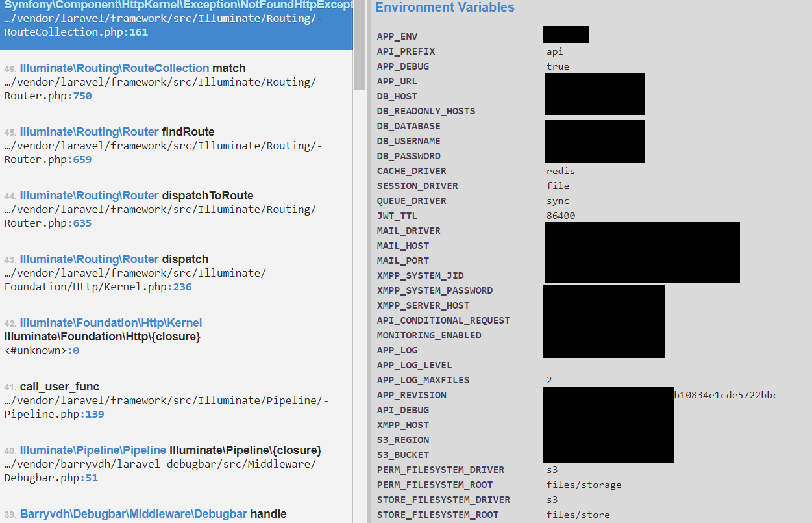812x523 pixels.
Task: Click the stack frames list scrollbar thumb
Action: point(360,44)
